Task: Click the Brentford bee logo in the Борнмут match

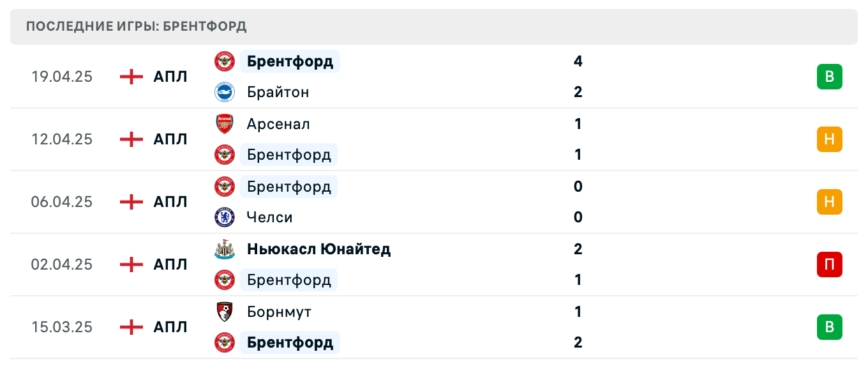Action: point(225,342)
